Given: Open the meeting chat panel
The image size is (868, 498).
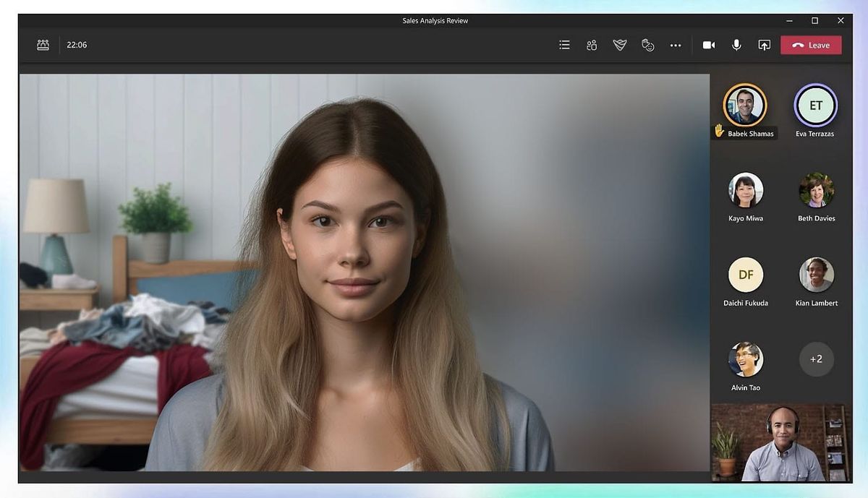Looking at the screenshot, I should tap(564, 45).
